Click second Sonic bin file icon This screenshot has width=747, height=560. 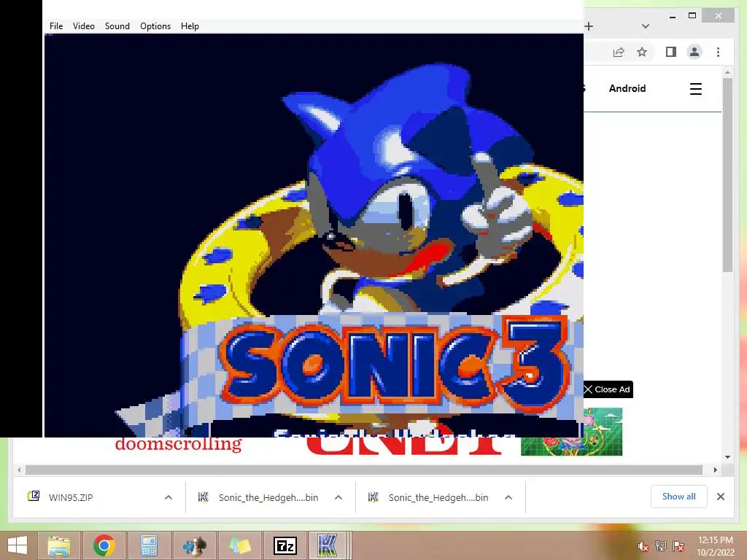(373, 497)
